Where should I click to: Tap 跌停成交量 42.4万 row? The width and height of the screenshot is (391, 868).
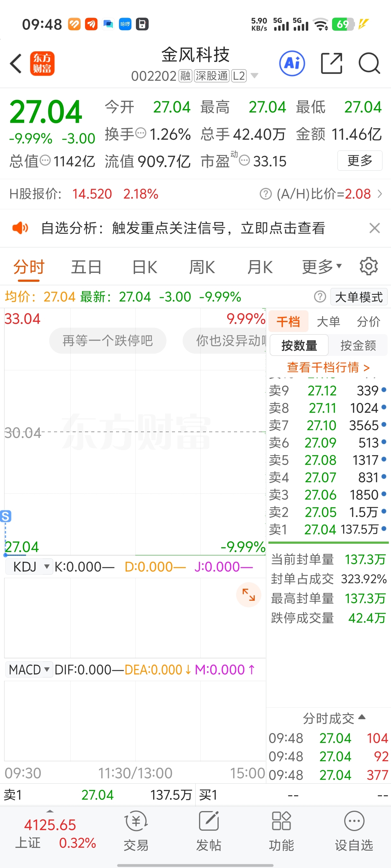point(328,618)
